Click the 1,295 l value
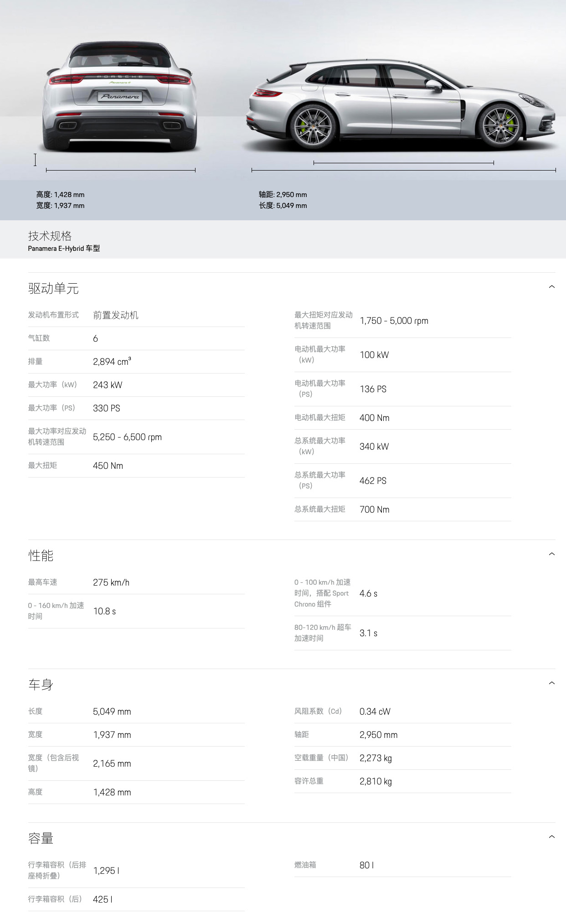 coord(106,871)
